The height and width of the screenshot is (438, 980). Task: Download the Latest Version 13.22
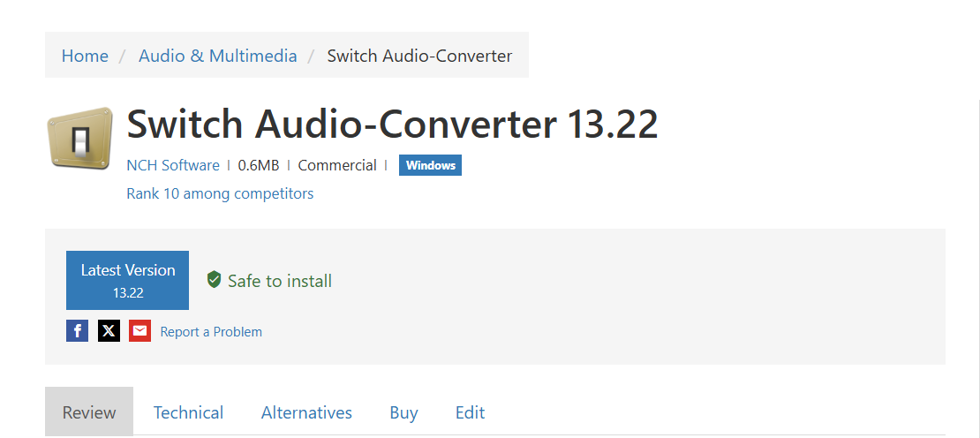pyautogui.click(x=127, y=280)
